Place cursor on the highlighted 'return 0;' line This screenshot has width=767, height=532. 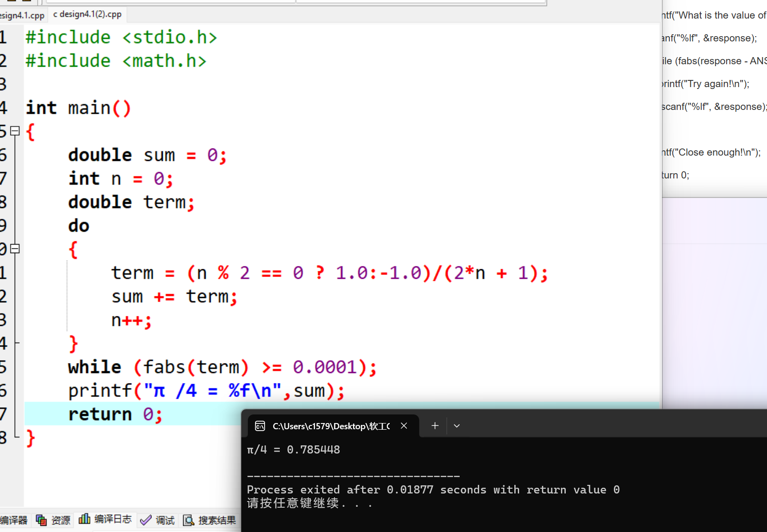pyautogui.click(x=114, y=414)
